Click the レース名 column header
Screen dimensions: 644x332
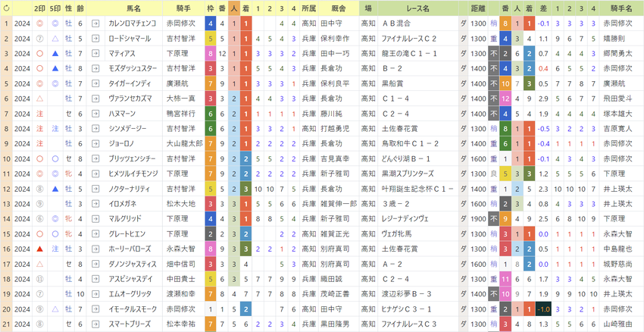pos(417,8)
